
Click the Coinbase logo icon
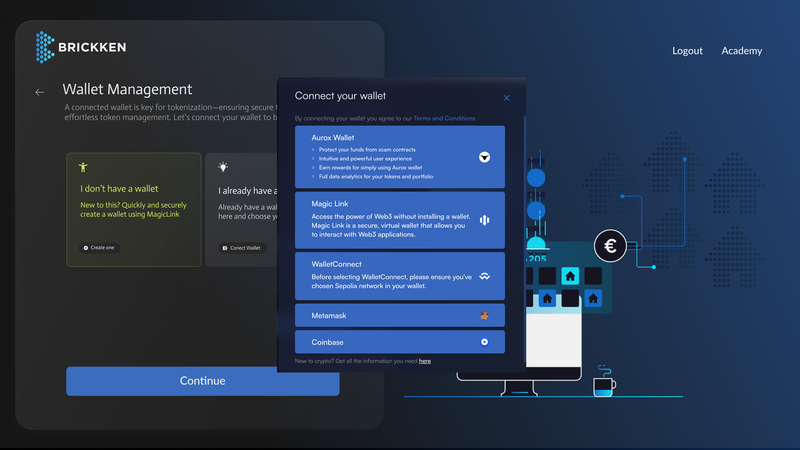484,342
